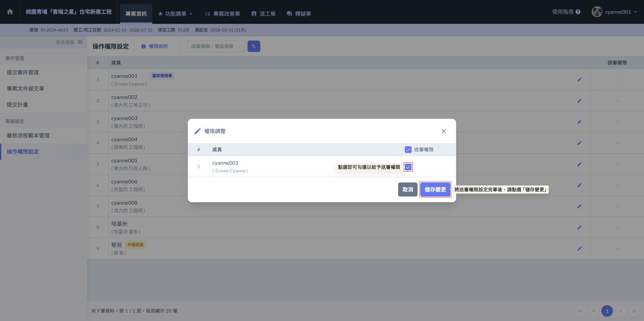This screenshot has height=321, width=644.
Task: Close the 權限調整 dialog
Action: tap(444, 131)
